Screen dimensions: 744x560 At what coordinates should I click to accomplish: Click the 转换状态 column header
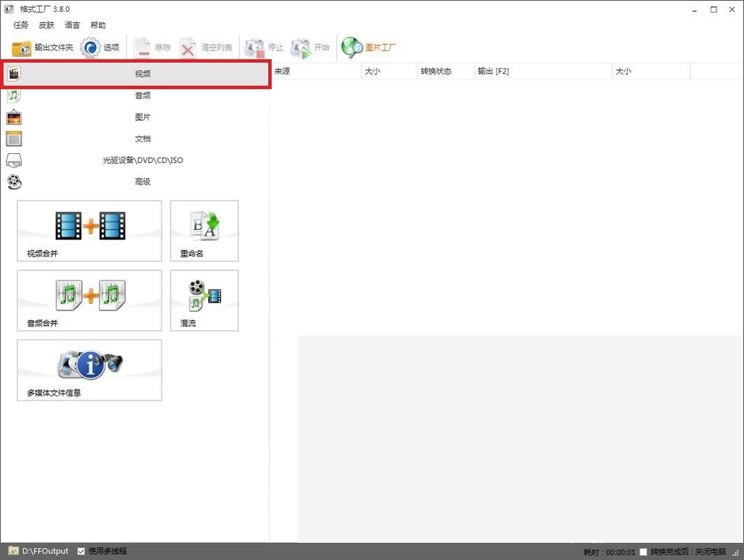pos(446,71)
